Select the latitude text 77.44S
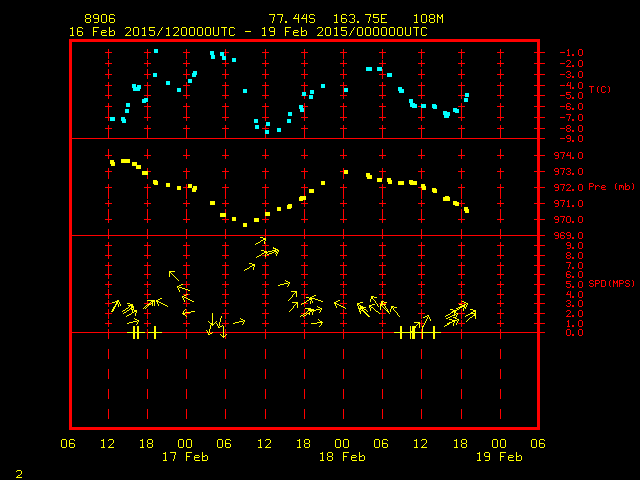Image resolution: width=640 pixels, height=480 pixels. [292, 19]
